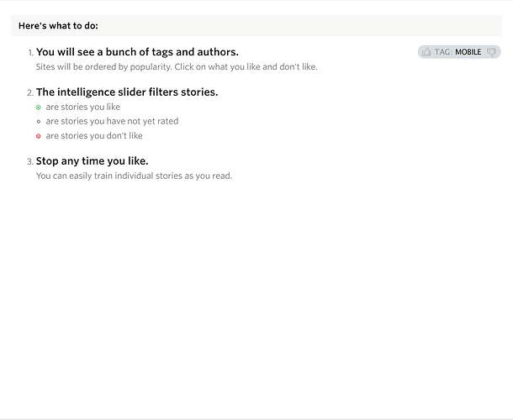Screen dimensions: 513x420
Task: Click "The intelligence slider filters stories" heading
Action: coord(127,92)
